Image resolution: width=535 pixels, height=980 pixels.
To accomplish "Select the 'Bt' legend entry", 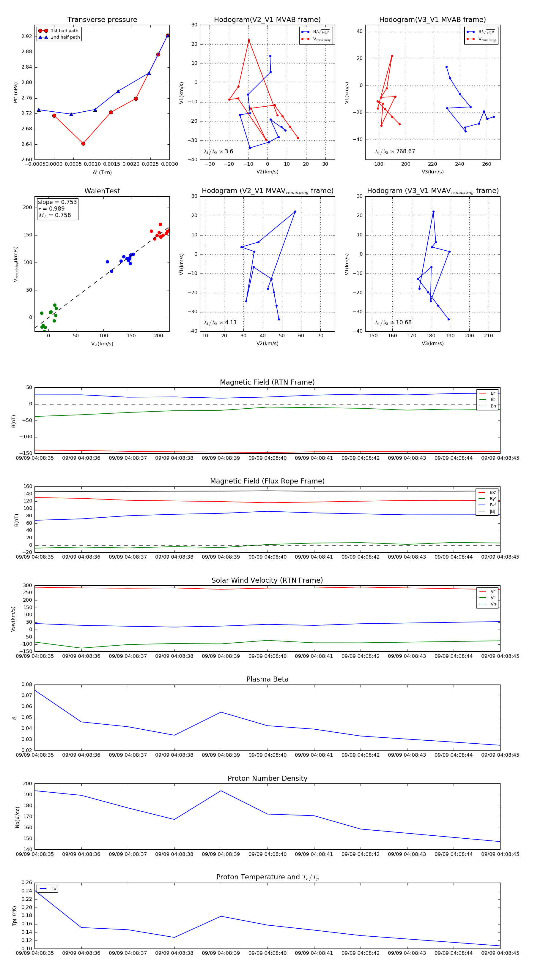I will coord(487,399).
